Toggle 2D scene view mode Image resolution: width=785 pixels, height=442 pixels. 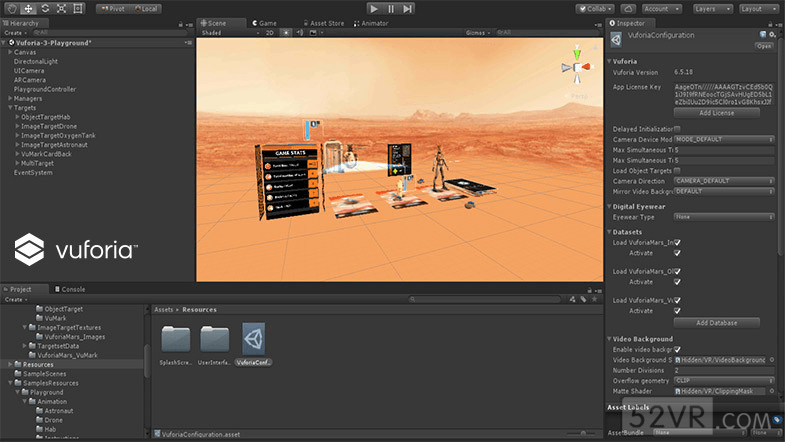tap(270, 33)
